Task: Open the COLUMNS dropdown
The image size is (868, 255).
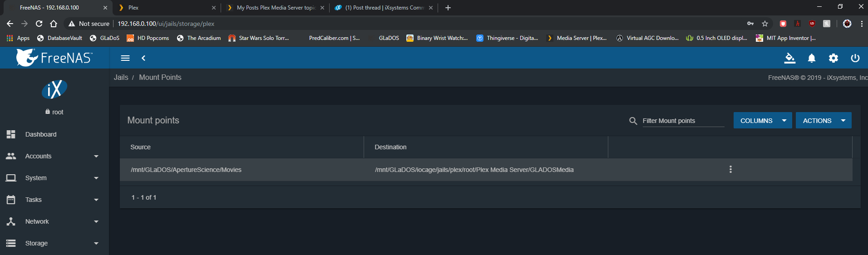Action: tap(762, 121)
